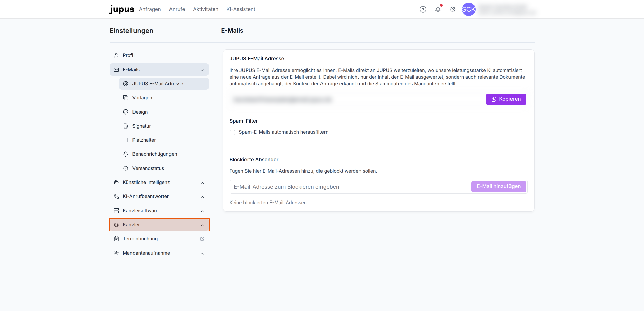Click the Profil person icon
Viewport: 644px width, 312px height.
[x=116, y=55]
